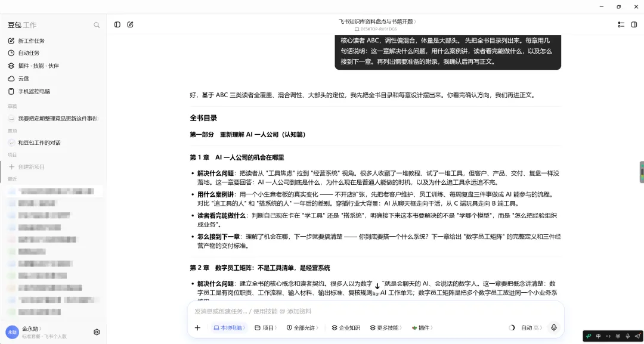Toggle IME 中 Chinese/English mode
Viewport: 644px width, 344px height.
coord(599,336)
